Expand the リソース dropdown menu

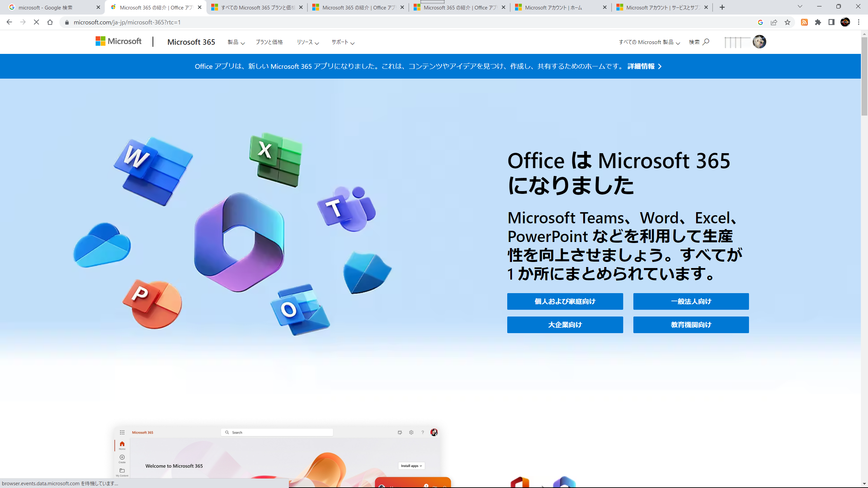[308, 42]
